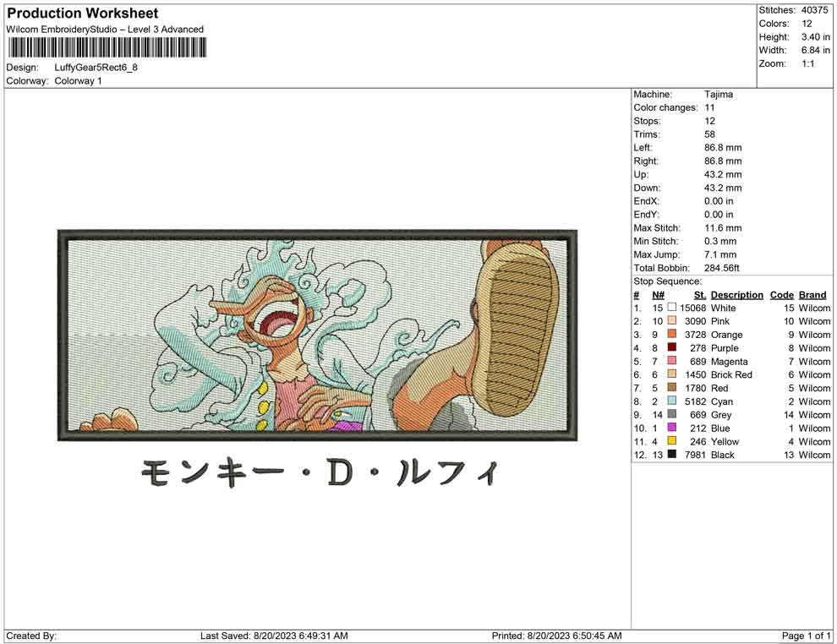This screenshot has width=837, height=644.
Task: Click the Machine value 'Tajima'
Action: click(719, 95)
